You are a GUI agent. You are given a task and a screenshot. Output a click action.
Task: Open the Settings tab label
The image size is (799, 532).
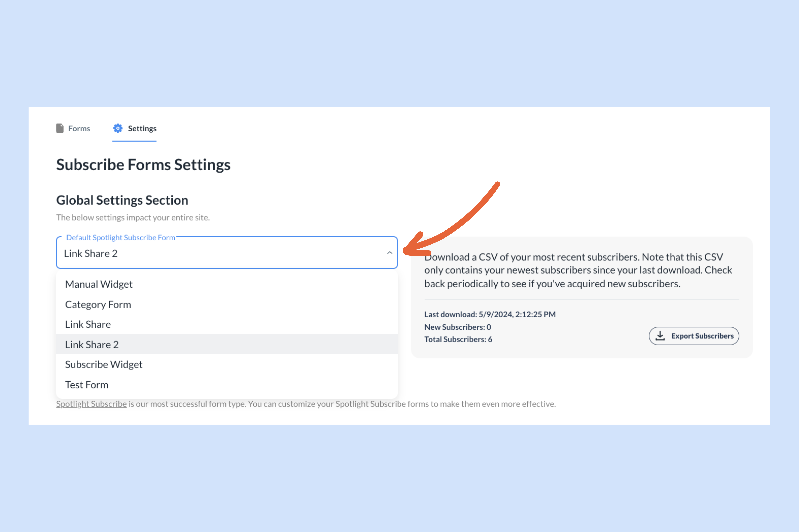click(142, 128)
